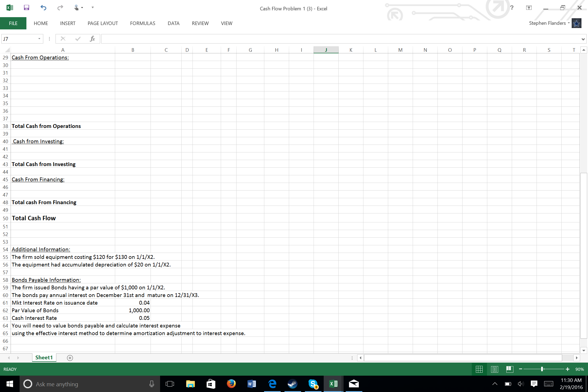Open Ribbon Display Options icon

pyautogui.click(x=529, y=8)
